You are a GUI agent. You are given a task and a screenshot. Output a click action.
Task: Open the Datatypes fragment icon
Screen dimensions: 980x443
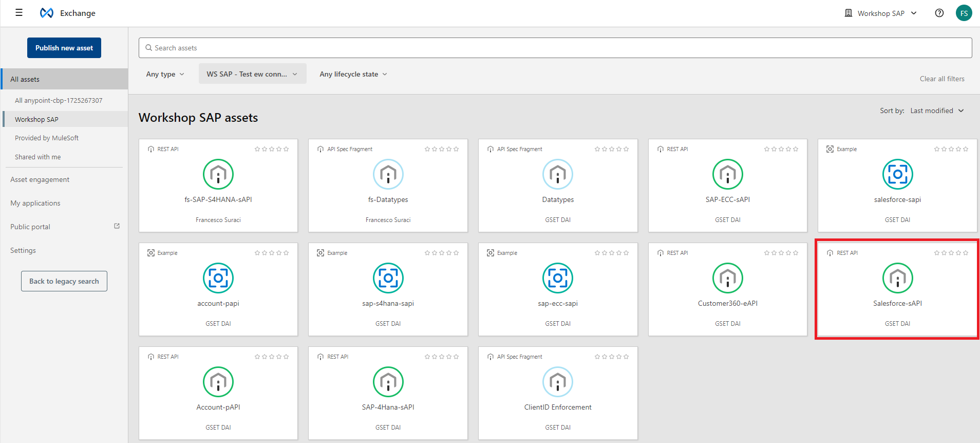(x=558, y=174)
